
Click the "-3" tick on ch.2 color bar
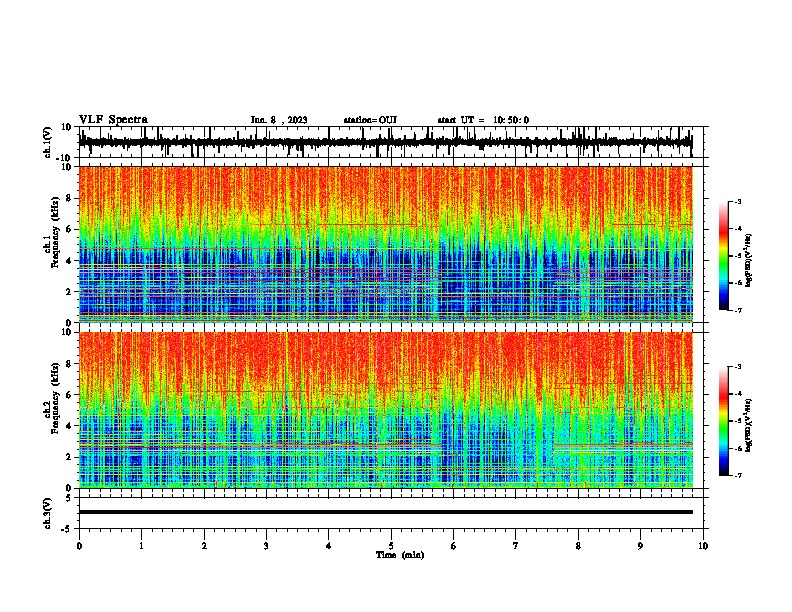pyautogui.click(x=738, y=367)
